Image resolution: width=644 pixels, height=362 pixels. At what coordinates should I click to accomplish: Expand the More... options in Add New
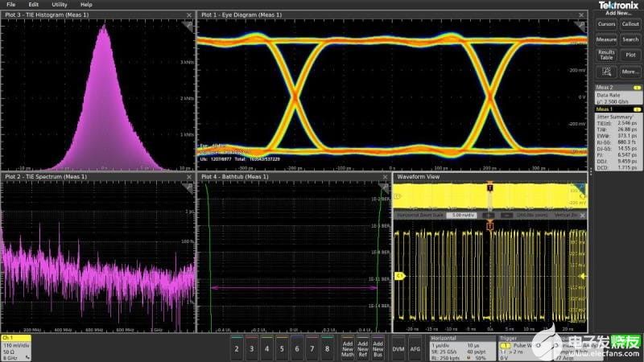[x=630, y=72]
